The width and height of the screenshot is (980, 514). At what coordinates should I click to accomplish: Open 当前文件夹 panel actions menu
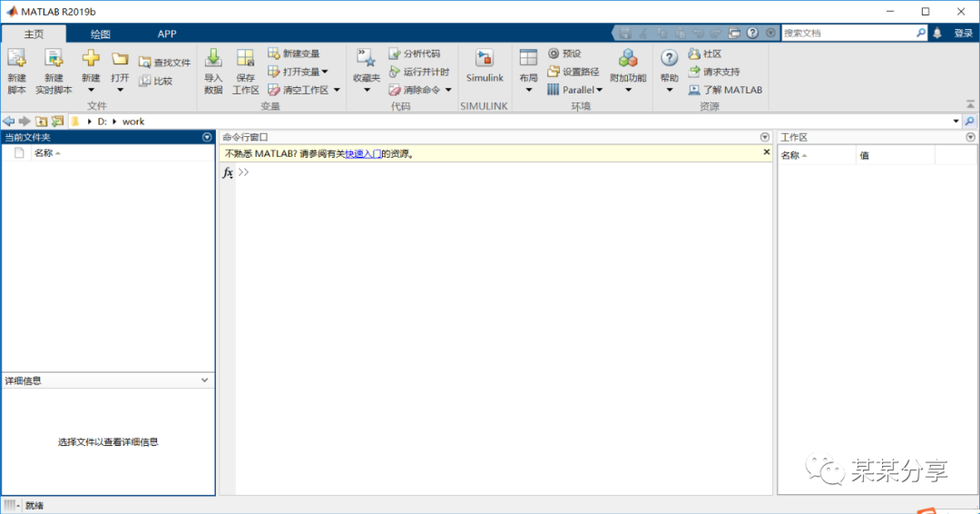(x=207, y=137)
